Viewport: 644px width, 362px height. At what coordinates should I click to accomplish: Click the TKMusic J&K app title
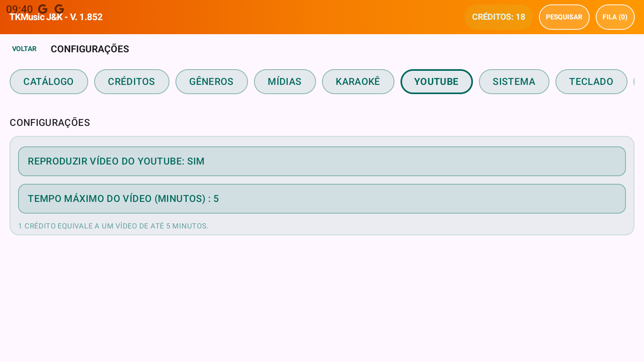[x=56, y=17]
